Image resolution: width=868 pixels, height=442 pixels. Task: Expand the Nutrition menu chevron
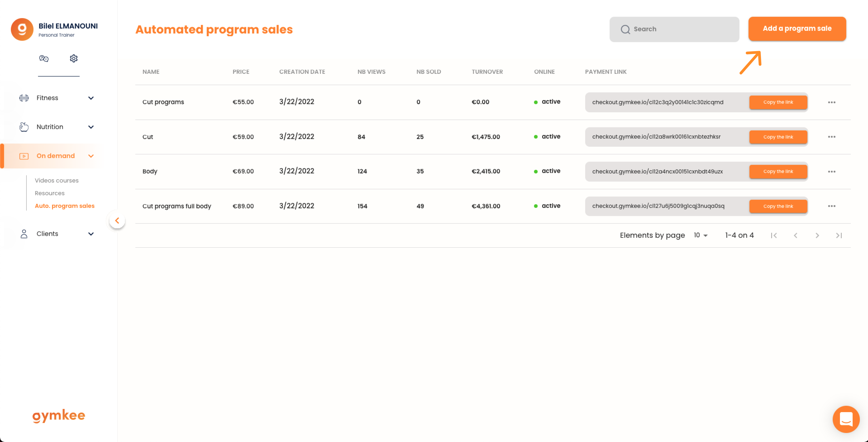point(91,127)
